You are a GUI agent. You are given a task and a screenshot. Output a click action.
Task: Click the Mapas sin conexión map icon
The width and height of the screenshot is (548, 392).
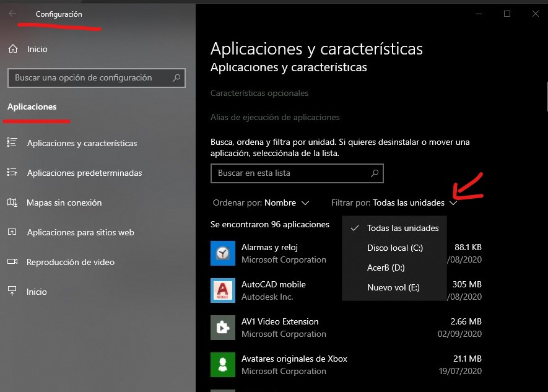pos(12,203)
